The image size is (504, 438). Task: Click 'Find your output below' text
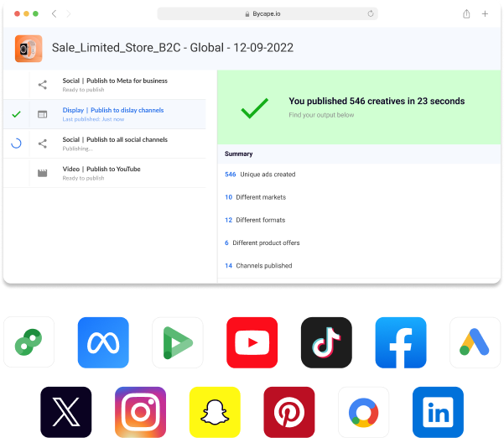tap(321, 115)
